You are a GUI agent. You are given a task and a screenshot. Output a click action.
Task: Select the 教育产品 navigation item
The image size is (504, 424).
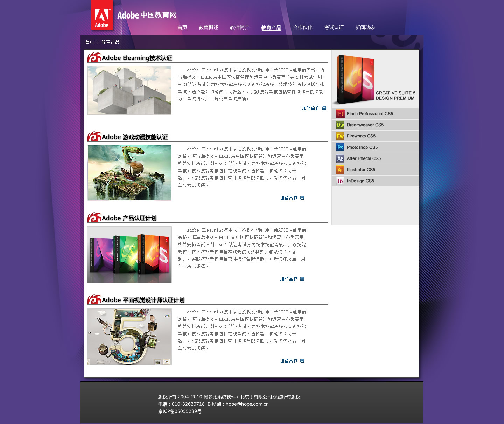click(x=271, y=27)
